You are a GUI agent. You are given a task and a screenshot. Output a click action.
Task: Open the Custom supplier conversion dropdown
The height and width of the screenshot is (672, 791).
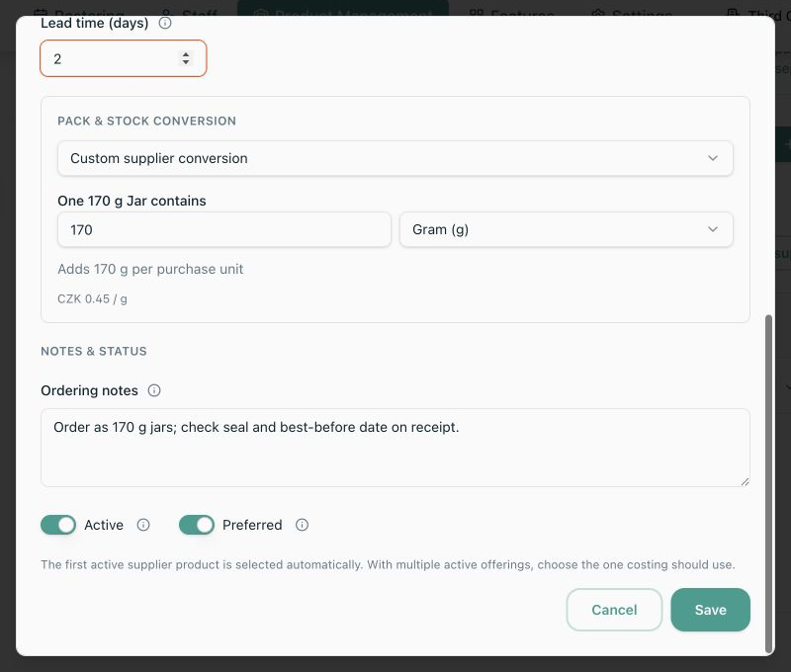coord(395,158)
